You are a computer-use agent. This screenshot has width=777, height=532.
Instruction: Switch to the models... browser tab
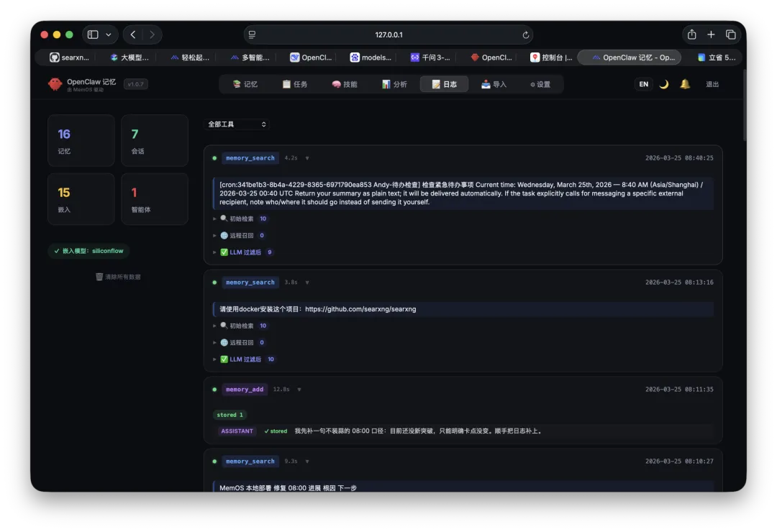coord(371,58)
